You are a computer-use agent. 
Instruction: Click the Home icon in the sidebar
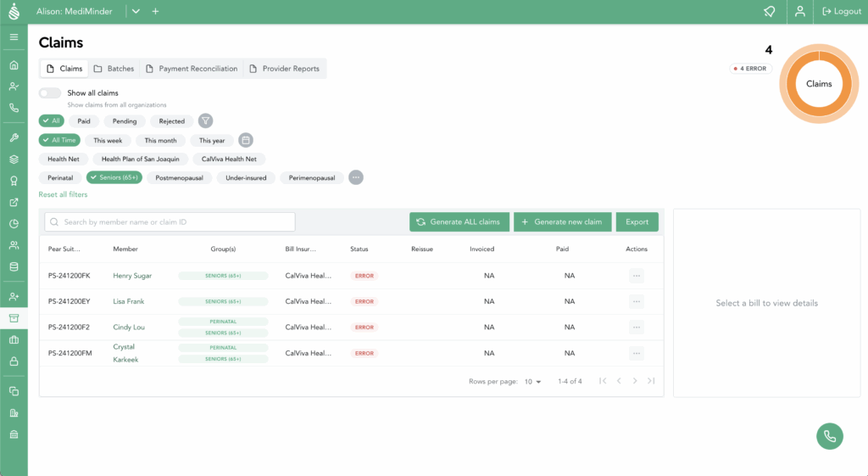pos(14,65)
